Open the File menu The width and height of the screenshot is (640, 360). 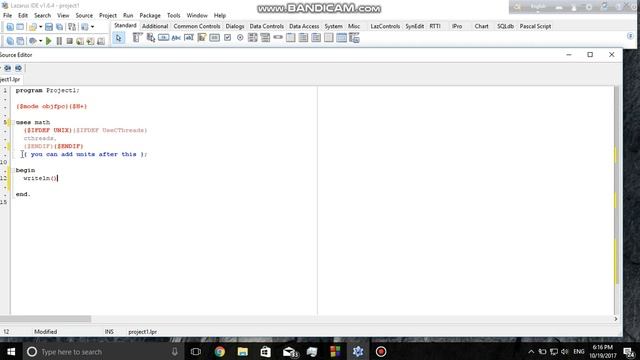tap(7, 16)
